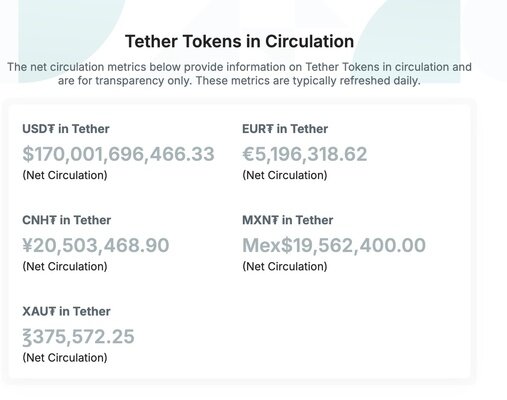Click Net Circulation under MXN₮ amount
Image resolution: width=507 pixels, height=400 pixels.
(285, 267)
